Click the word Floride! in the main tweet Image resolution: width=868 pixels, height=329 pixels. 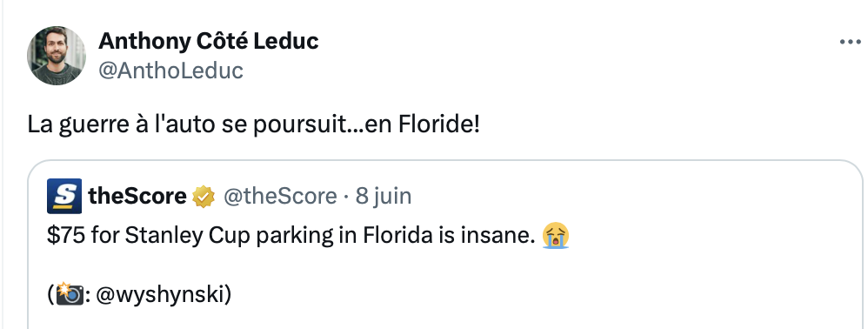pyautogui.click(x=439, y=124)
